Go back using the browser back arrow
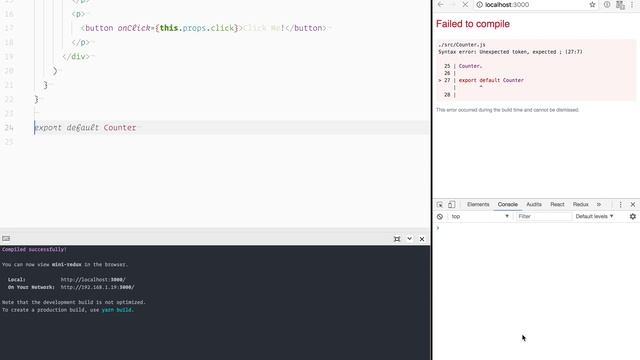This screenshot has width=640, height=360. pyautogui.click(x=440, y=4)
